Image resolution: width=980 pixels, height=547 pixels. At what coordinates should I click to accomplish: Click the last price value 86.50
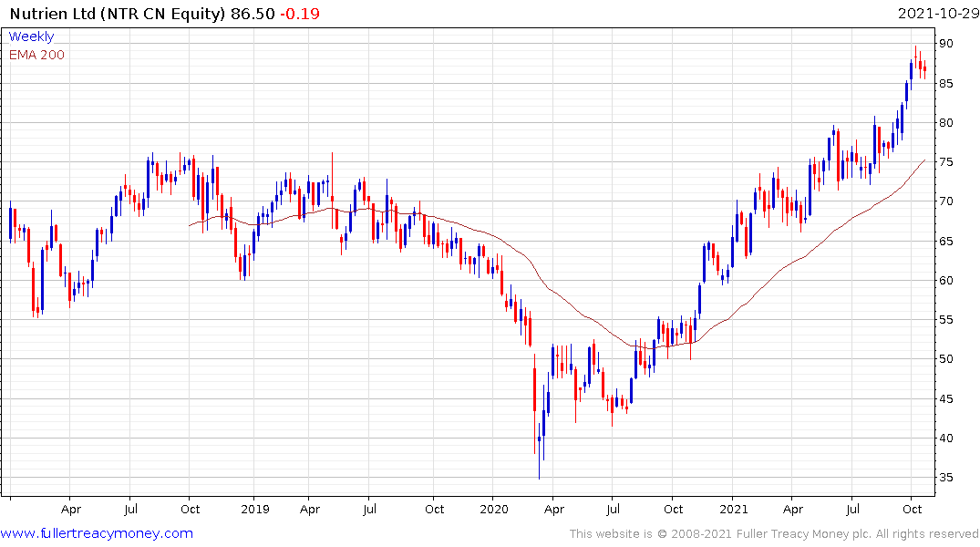[253, 14]
